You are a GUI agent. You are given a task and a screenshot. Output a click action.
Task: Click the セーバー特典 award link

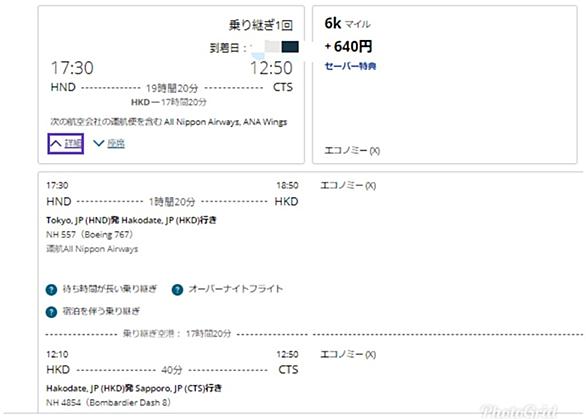point(350,67)
